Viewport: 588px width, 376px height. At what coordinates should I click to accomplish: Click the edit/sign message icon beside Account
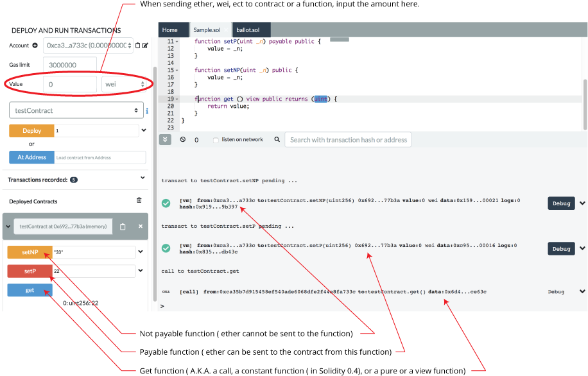[145, 46]
